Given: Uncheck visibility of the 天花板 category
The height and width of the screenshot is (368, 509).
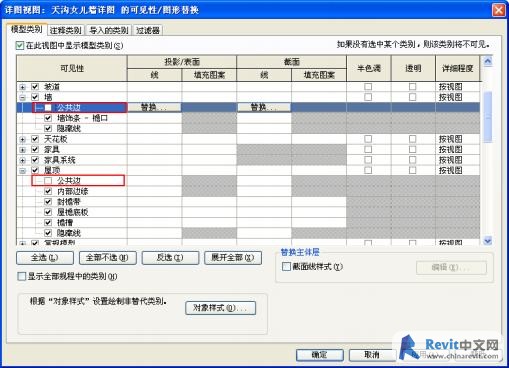Looking at the screenshot, I should (35, 139).
